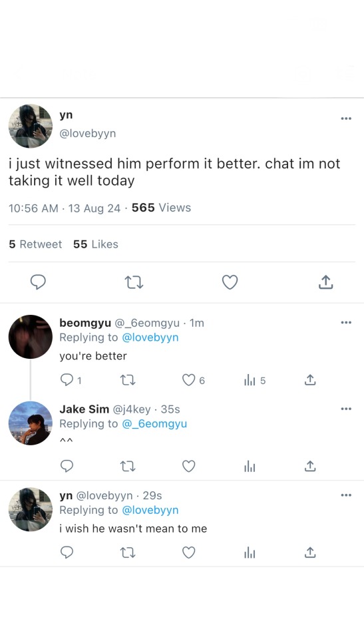View the 5 Retweet list
This screenshot has width=364, height=639.
[x=35, y=244]
